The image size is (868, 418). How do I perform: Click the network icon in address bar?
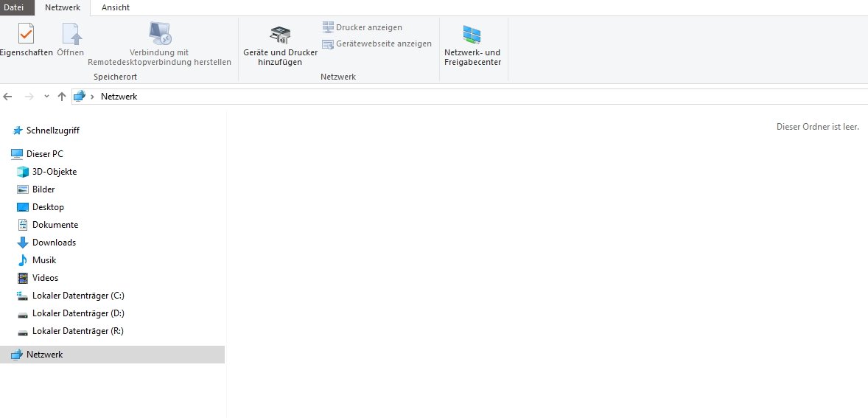click(x=80, y=97)
